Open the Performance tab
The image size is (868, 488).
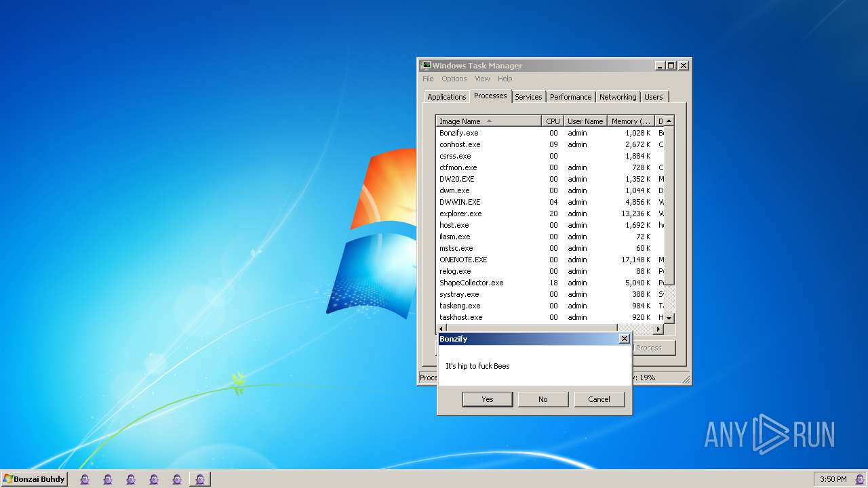point(570,97)
